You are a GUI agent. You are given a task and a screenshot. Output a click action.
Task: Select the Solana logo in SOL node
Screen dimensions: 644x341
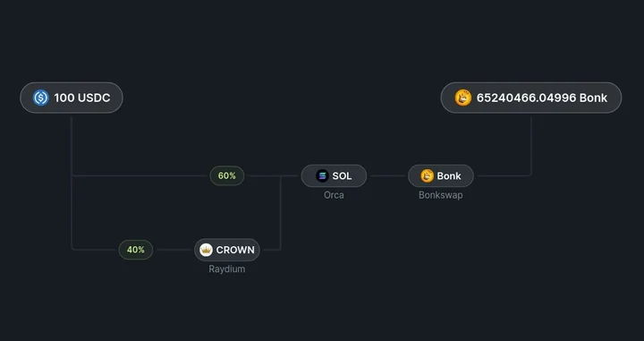tap(322, 175)
